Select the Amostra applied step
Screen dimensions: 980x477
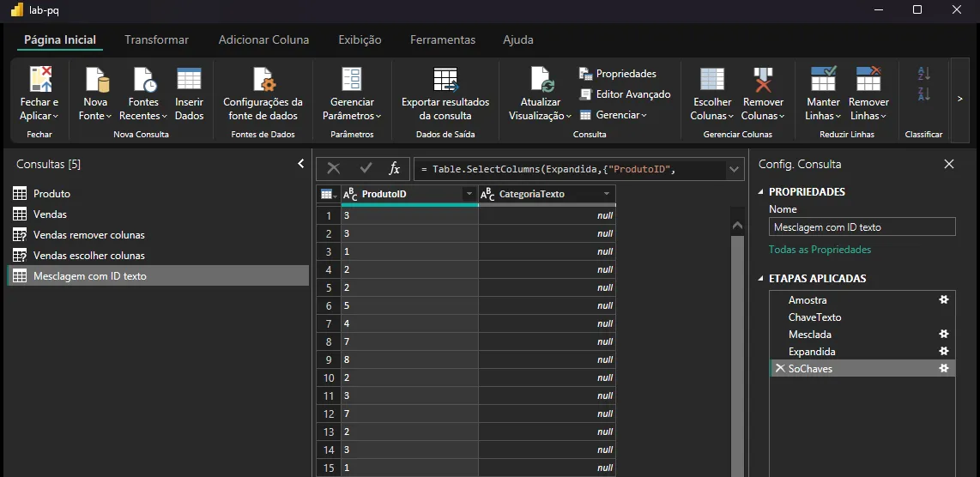click(x=862, y=300)
